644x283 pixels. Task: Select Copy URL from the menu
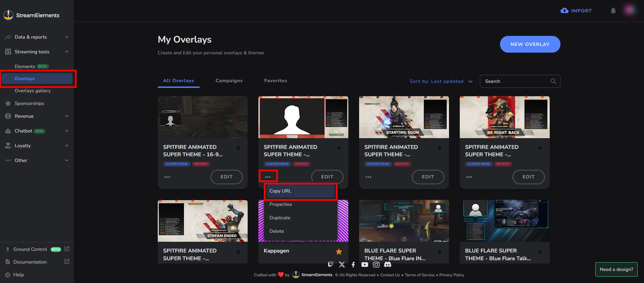(300, 191)
